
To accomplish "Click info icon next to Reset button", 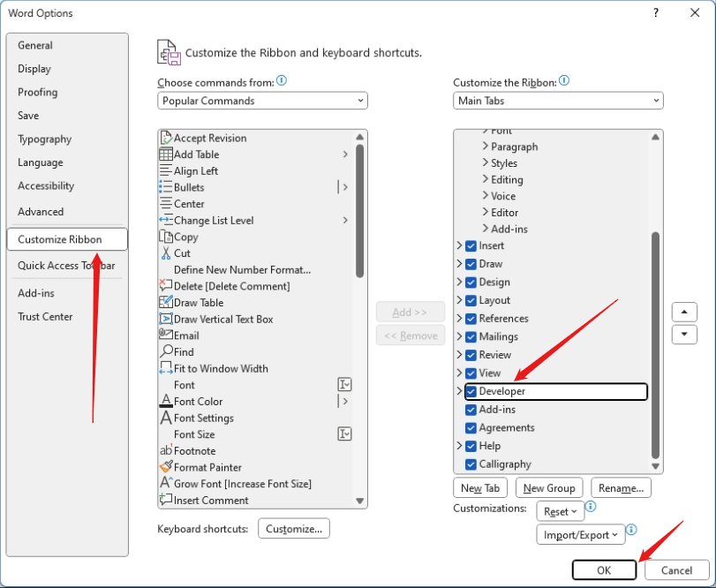I will pyautogui.click(x=591, y=506).
